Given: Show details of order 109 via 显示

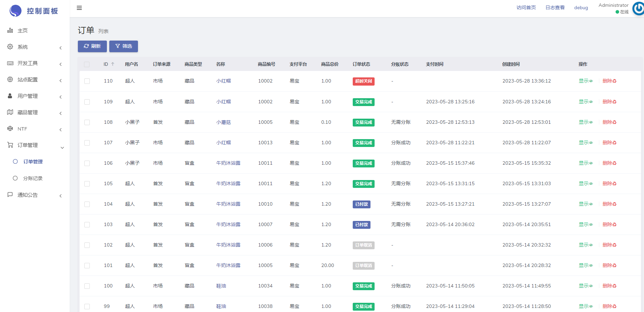Looking at the screenshot, I should (x=586, y=102).
